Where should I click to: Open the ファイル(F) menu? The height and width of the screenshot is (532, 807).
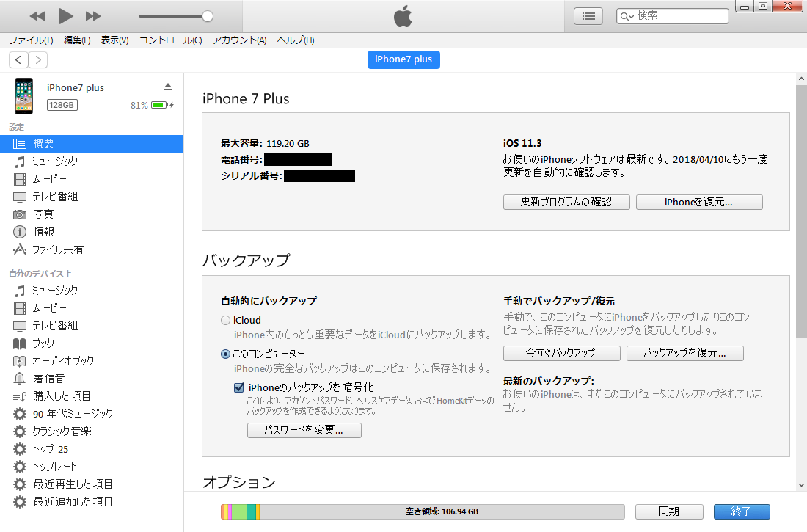coord(31,40)
